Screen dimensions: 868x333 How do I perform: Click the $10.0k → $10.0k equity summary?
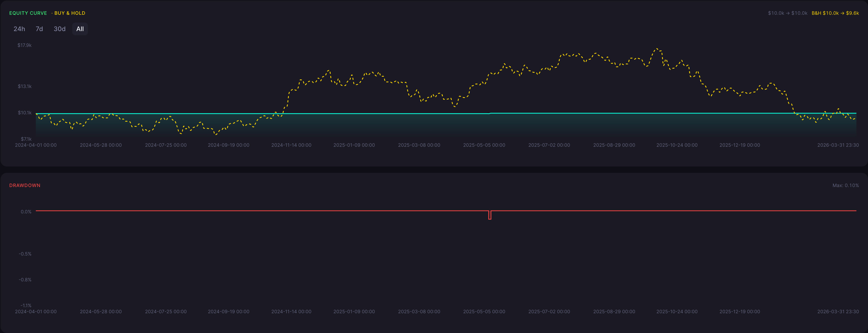point(787,13)
